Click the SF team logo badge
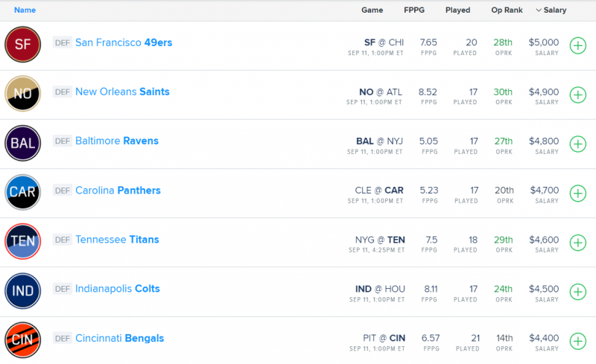 pyautogui.click(x=23, y=45)
